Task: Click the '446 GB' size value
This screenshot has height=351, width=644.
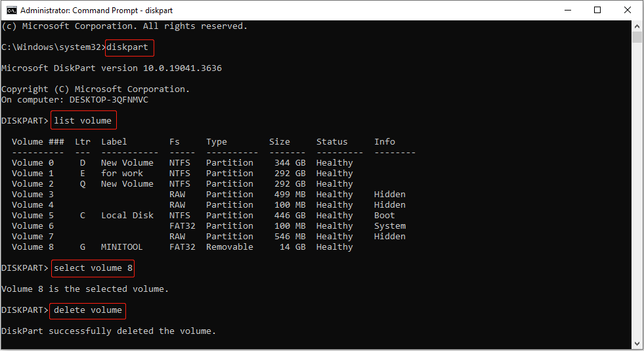Action: click(290, 216)
